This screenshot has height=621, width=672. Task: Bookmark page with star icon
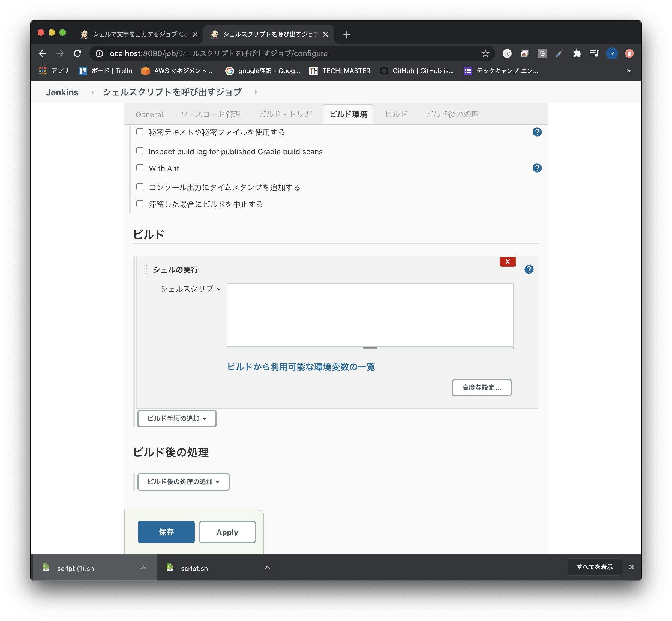pyautogui.click(x=485, y=53)
